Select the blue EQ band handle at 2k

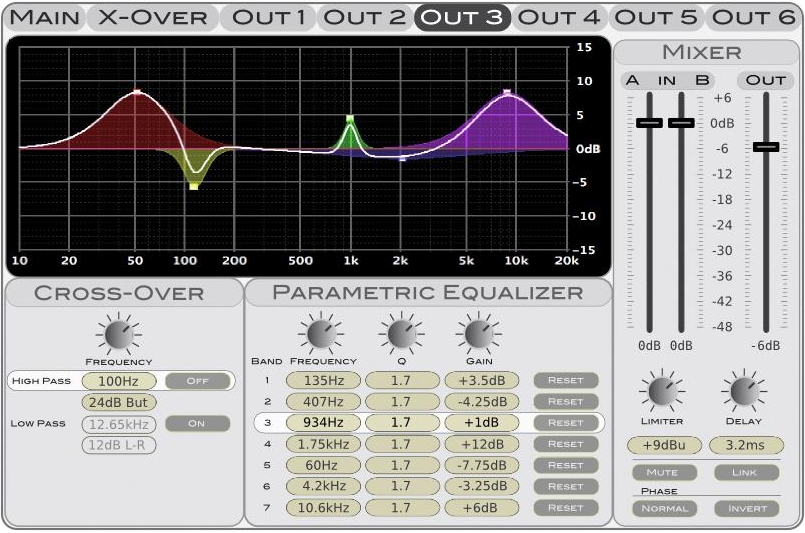402,159
